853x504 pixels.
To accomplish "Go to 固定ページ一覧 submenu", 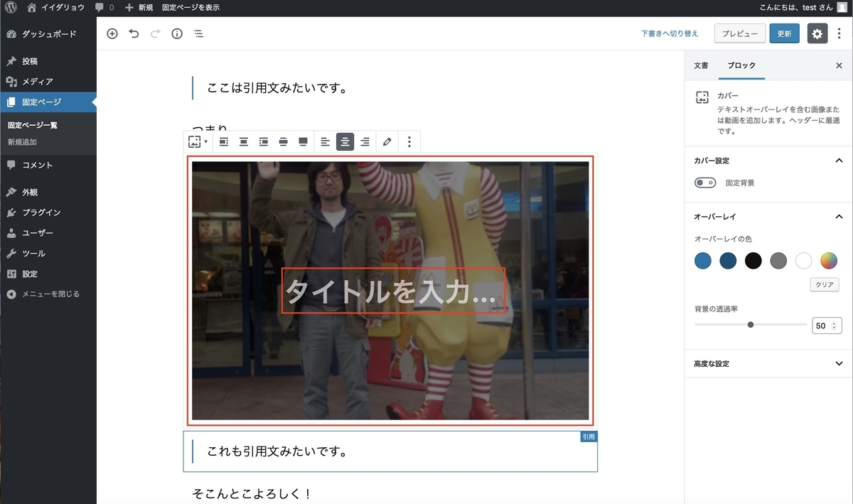I will 33,125.
